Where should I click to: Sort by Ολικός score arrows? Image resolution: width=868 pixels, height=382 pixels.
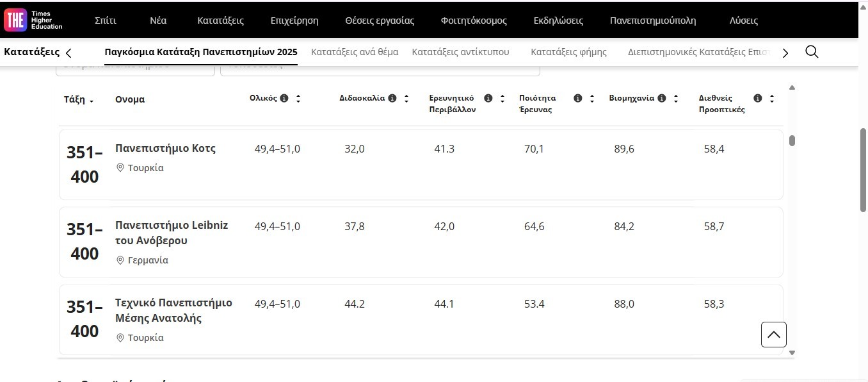tap(298, 99)
